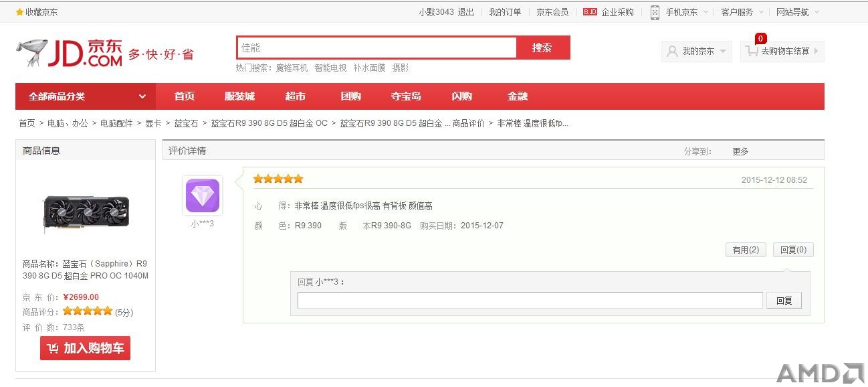This screenshot has width=868, height=387.
Task: Click breadcrumb 首页
Action: pos(27,123)
